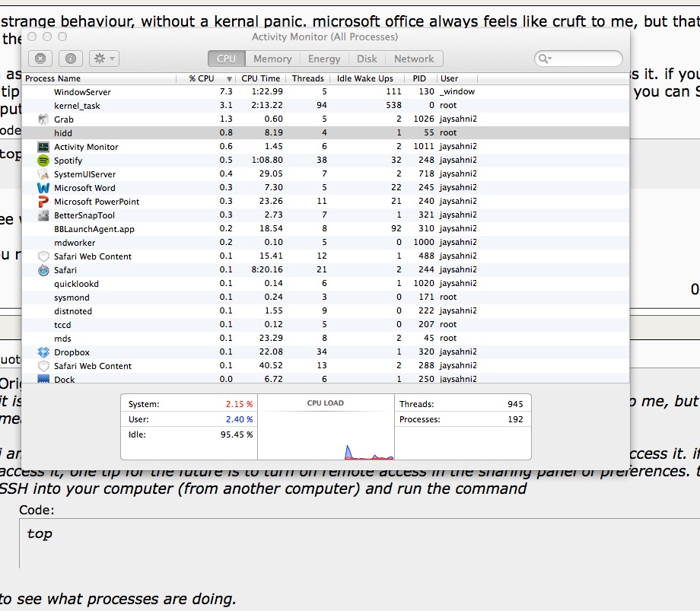The width and height of the screenshot is (700, 611).
Task: Sort by CPU Time column header
Action: tap(261, 78)
